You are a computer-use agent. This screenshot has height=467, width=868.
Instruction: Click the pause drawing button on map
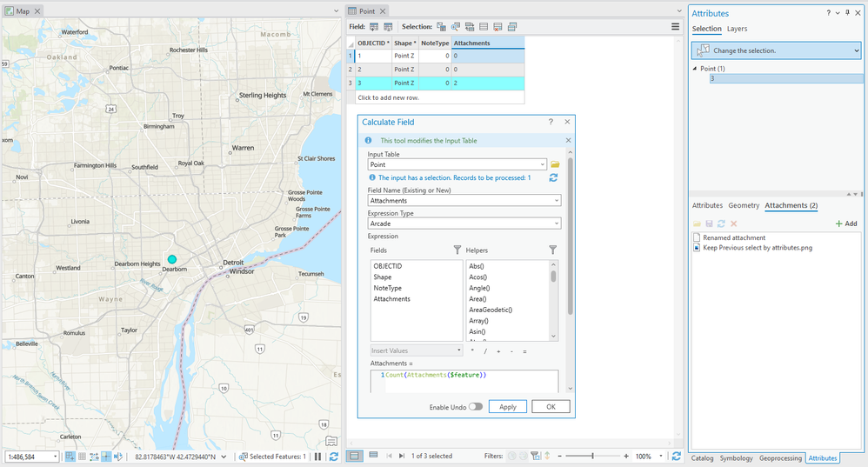317,457
